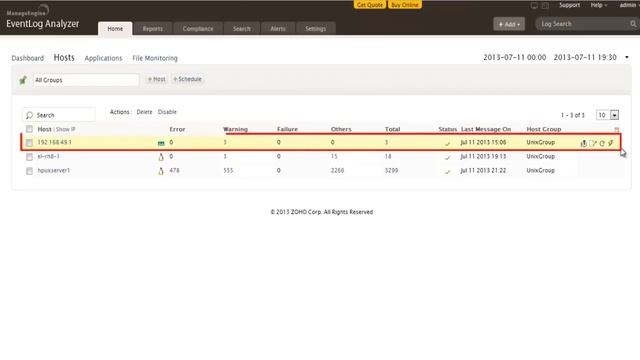Open host 192.168.49.1
This screenshot has width=640, height=360.
(54, 142)
